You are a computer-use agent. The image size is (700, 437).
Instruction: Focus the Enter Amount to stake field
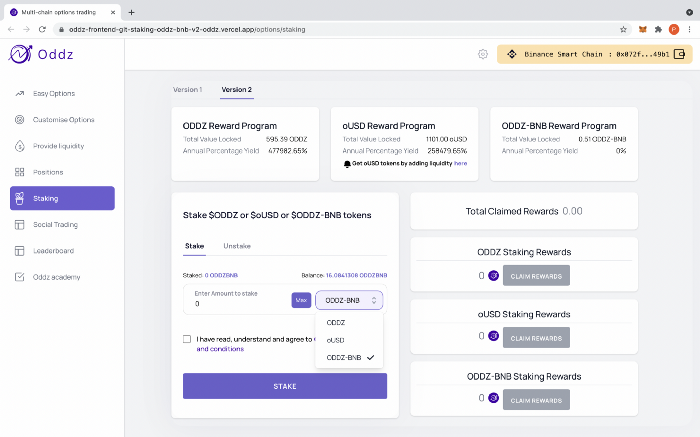238,300
